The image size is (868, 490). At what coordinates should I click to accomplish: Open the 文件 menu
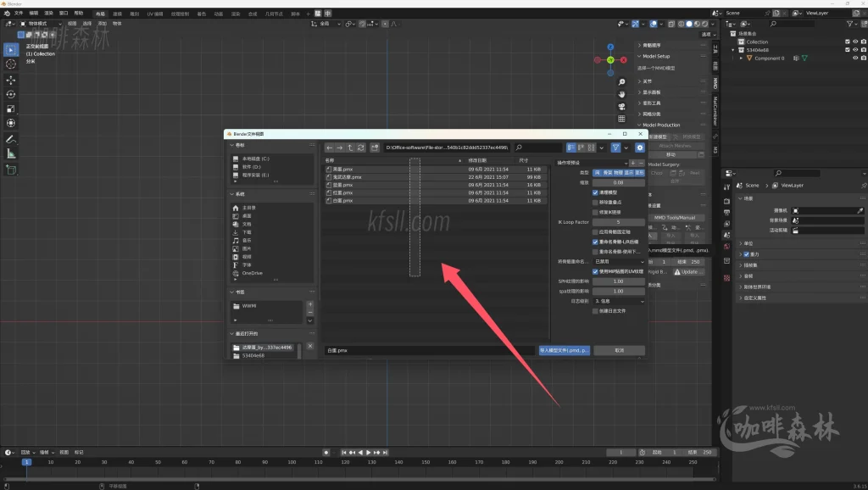(19, 14)
